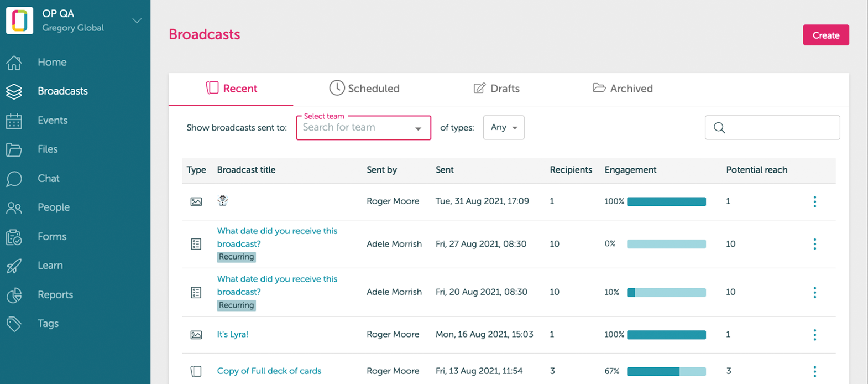Click the Type column header

click(x=196, y=170)
